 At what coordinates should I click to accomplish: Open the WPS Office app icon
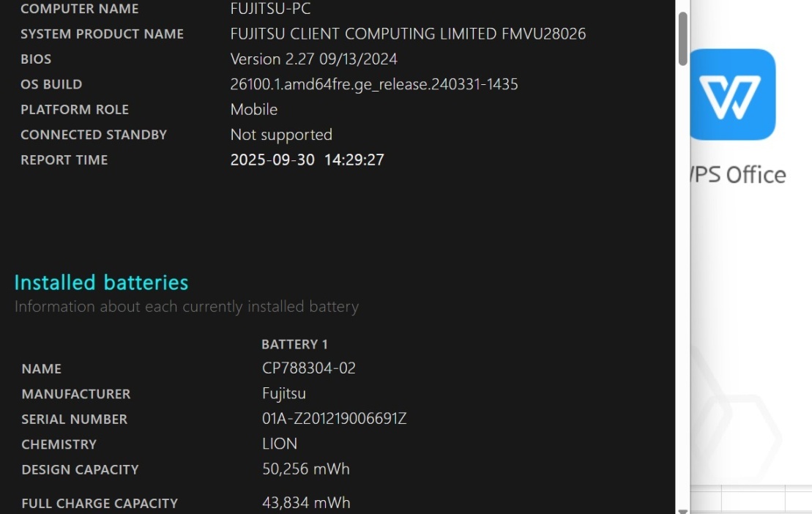pyautogui.click(x=732, y=94)
